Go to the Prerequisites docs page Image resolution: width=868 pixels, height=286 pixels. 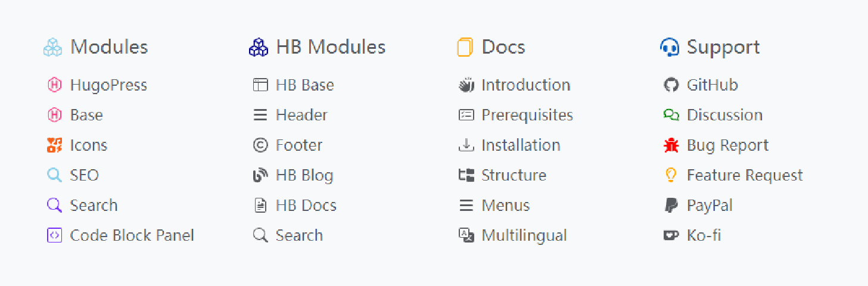coord(527,115)
